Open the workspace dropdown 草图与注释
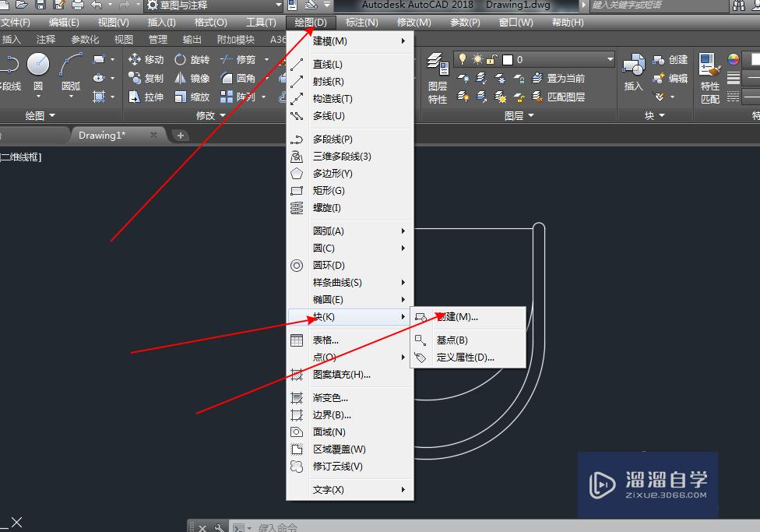 (x=213, y=5)
